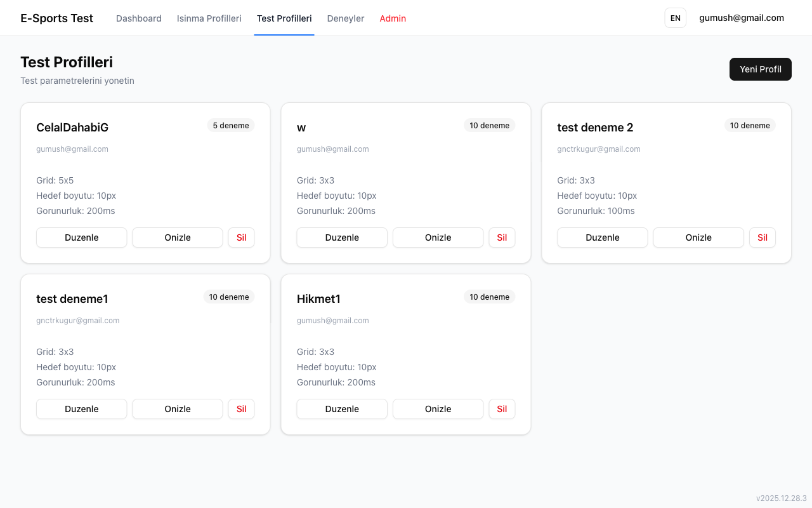Click the Hikmet1 profile card title
The height and width of the screenshot is (508, 812).
tap(318, 299)
